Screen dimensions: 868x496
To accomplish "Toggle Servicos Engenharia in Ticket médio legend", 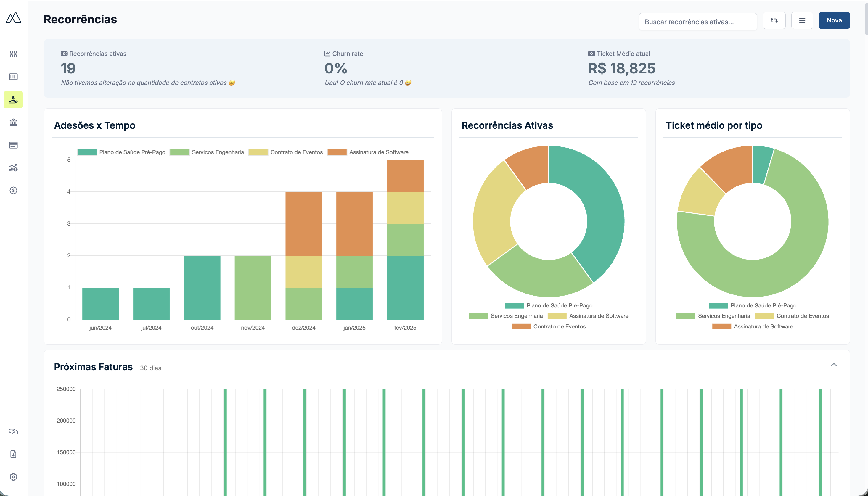I will tap(713, 316).
